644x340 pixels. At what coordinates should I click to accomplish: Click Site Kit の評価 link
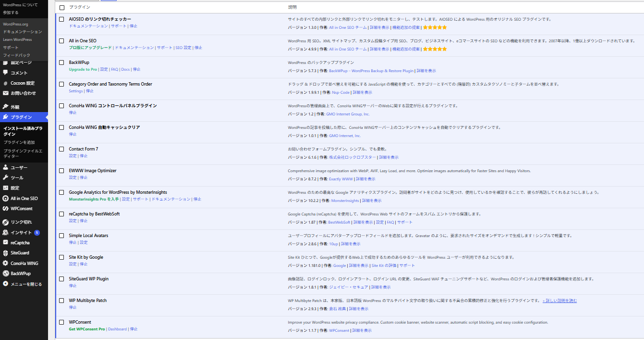[384, 265]
